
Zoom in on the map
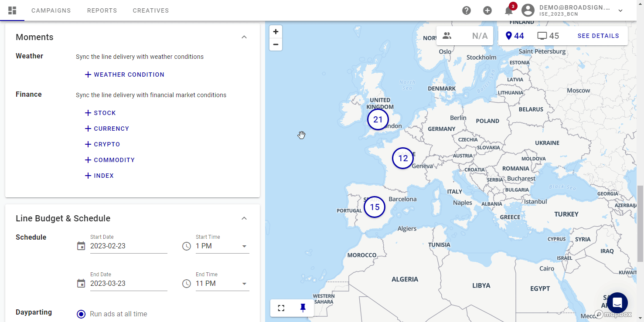276,32
